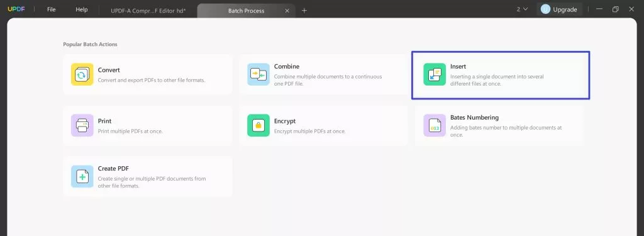
Task: Add a new tab with plus button
Action: click(304, 11)
